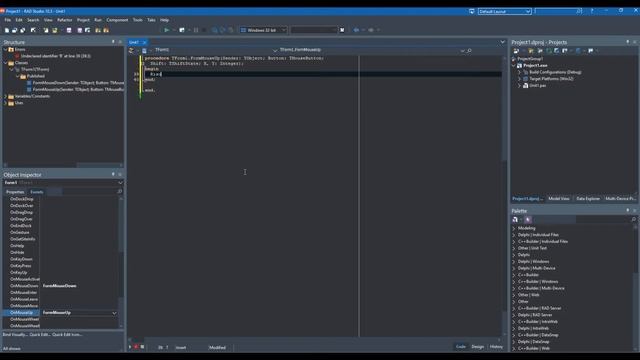Switch to the Code view tab
The width and height of the screenshot is (640, 360).
pos(461,347)
